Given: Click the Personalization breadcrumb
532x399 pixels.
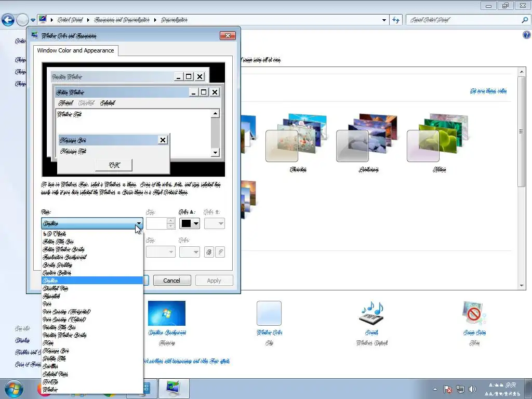Looking at the screenshot, I should [174, 20].
